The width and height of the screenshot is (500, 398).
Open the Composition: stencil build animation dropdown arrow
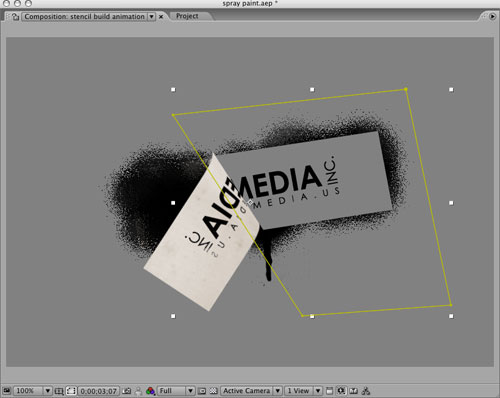(152, 16)
